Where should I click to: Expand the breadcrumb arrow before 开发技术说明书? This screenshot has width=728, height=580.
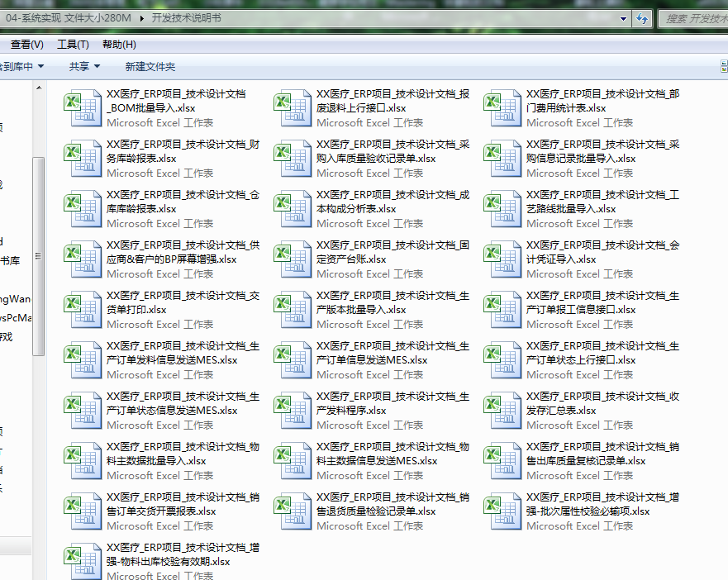(142, 18)
